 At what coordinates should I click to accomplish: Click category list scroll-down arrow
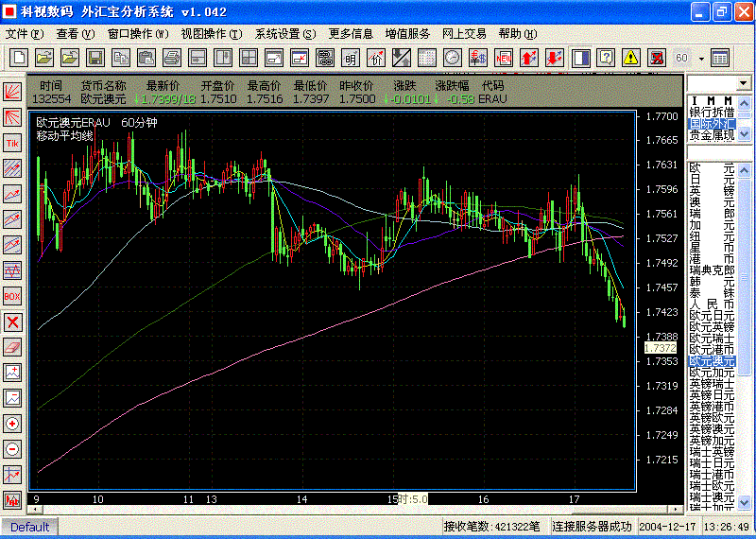point(745,133)
